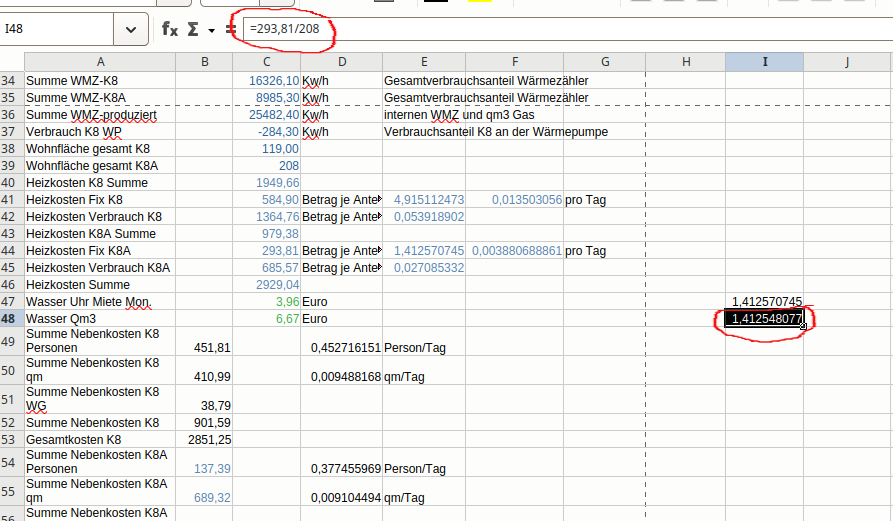Viewport: 893px width, 521px height.
Task: Click cell 'Summe WMZ-produziert'
Action: [100, 115]
